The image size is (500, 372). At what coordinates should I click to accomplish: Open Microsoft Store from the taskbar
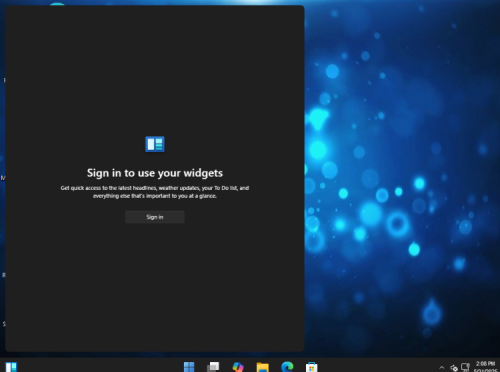click(312, 367)
